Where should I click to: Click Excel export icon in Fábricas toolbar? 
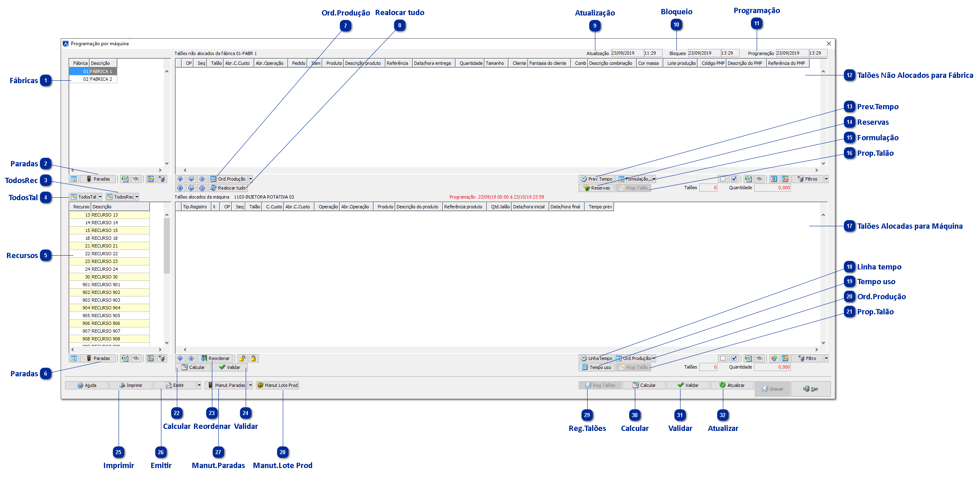click(125, 179)
